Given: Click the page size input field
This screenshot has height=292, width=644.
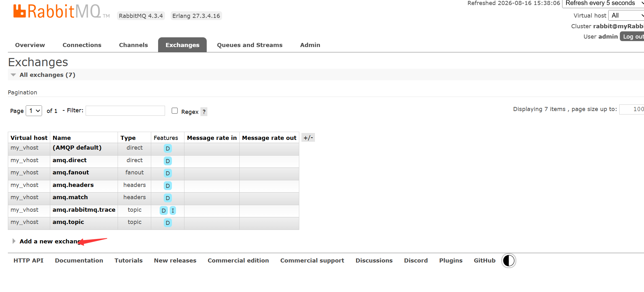Looking at the screenshot, I should pyautogui.click(x=632, y=109).
